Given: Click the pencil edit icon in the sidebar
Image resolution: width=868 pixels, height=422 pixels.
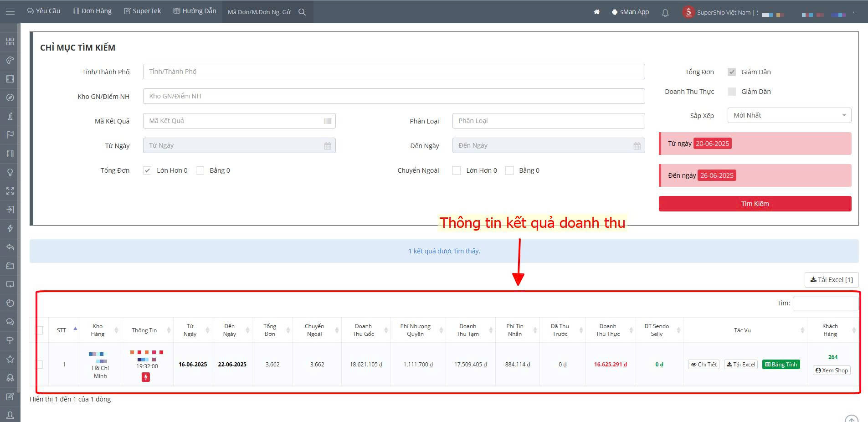Looking at the screenshot, I should click(x=10, y=396).
